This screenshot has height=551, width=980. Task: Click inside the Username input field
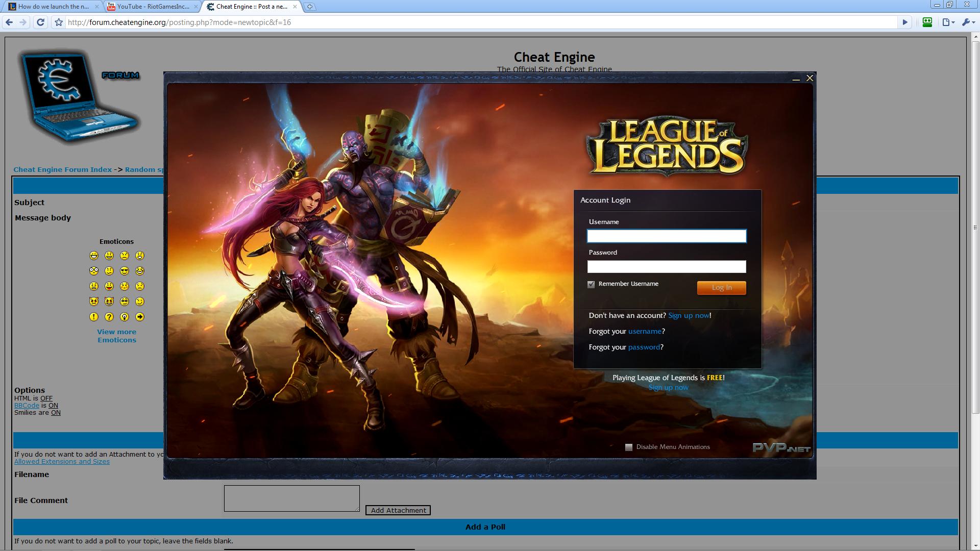pos(667,236)
